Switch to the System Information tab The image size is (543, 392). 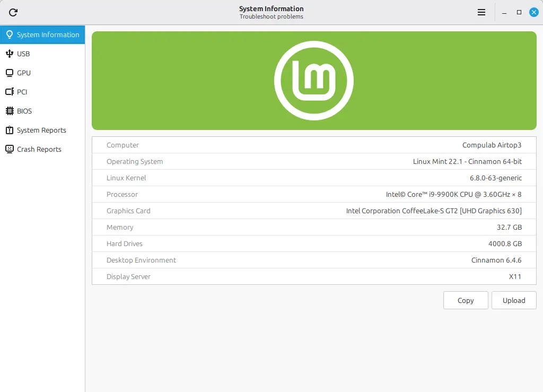click(x=42, y=34)
